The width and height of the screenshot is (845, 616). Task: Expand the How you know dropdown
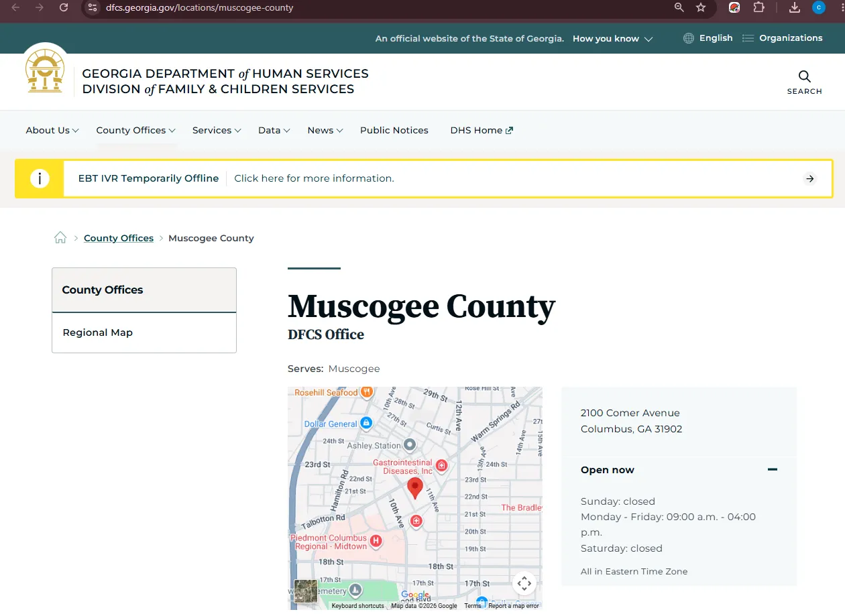[x=612, y=39]
